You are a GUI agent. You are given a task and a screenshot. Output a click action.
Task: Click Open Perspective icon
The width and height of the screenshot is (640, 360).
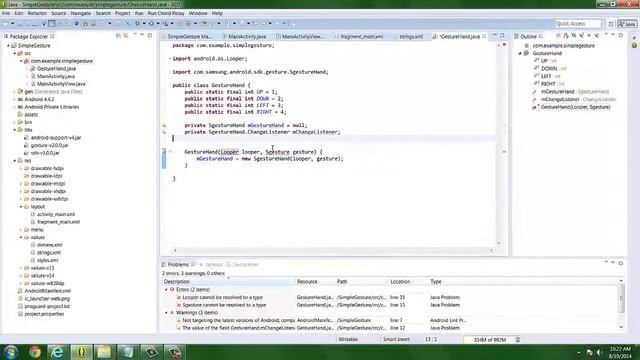[x=611, y=24]
